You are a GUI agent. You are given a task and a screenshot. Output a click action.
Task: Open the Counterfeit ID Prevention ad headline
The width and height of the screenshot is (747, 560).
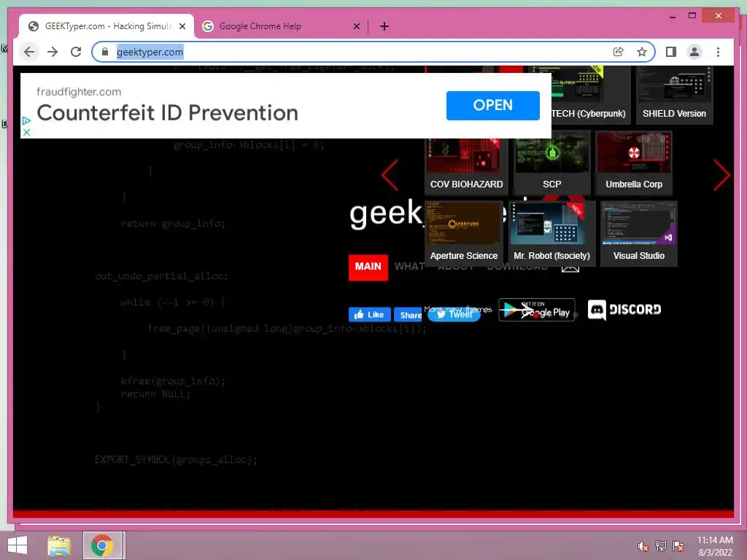click(167, 113)
